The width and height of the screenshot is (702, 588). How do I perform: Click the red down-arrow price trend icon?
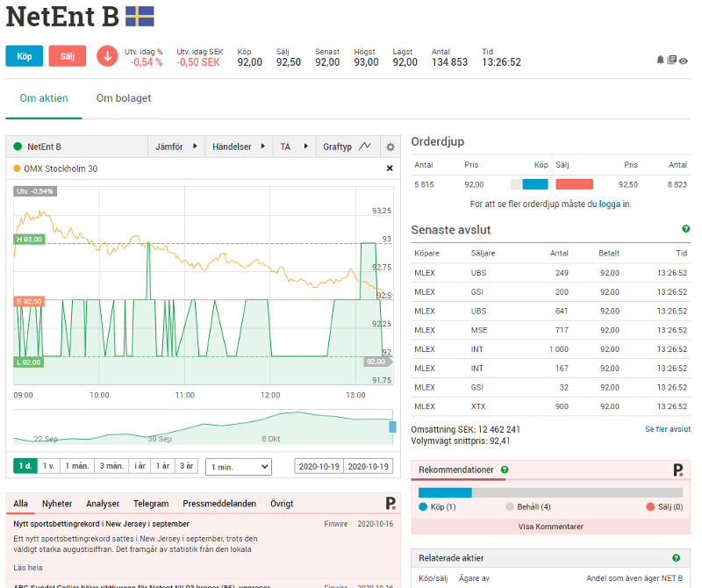click(x=107, y=56)
